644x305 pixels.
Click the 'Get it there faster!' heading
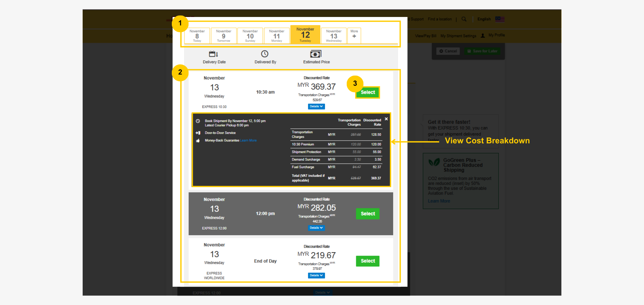click(x=449, y=122)
